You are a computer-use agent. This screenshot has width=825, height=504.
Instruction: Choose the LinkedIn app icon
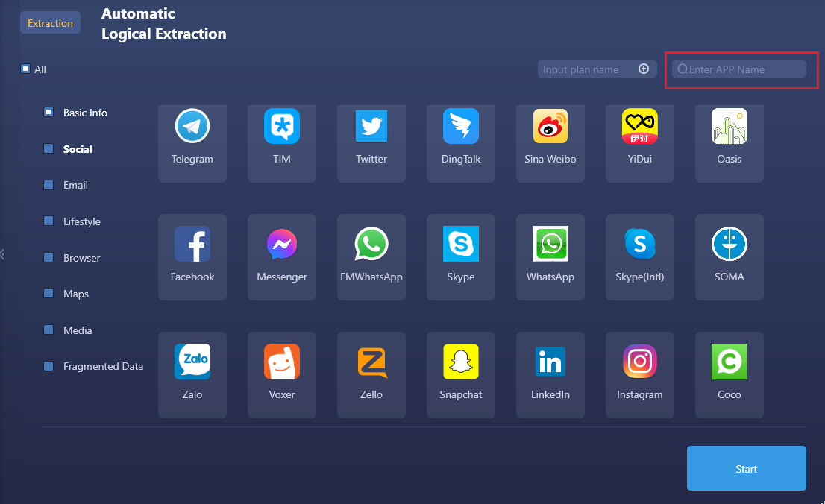550,362
